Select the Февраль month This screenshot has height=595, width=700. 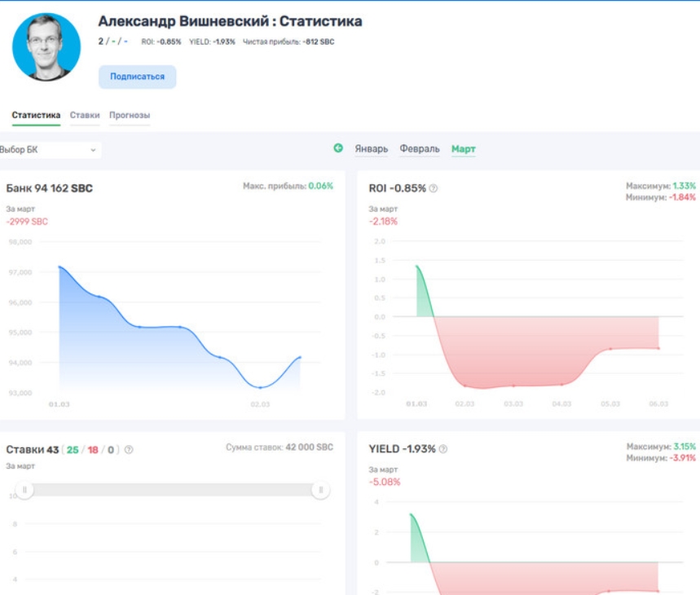pos(420,148)
